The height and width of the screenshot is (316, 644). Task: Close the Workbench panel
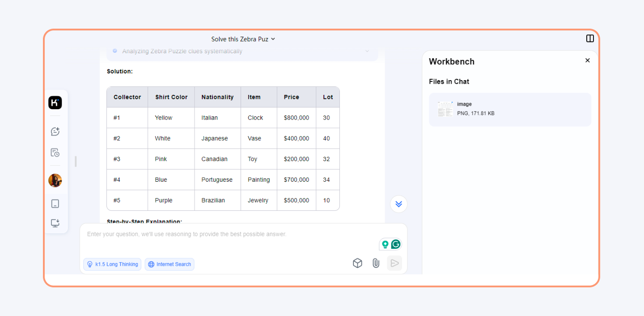(x=587, y=60)
